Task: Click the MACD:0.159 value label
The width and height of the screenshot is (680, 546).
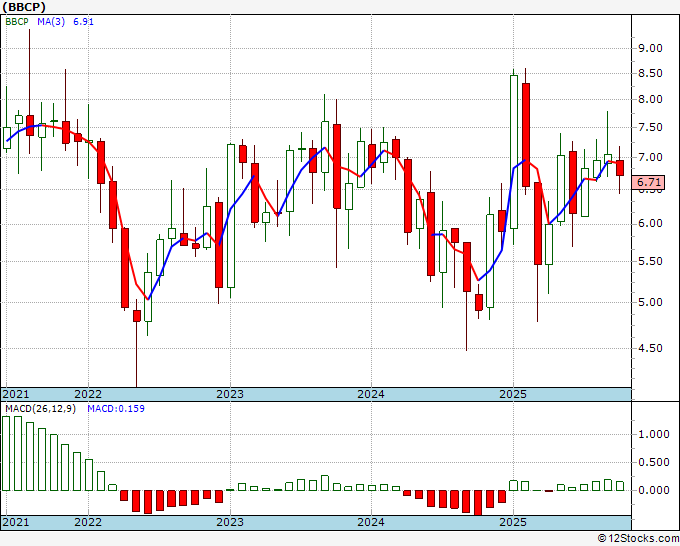Action: click(x=116, y=409)
